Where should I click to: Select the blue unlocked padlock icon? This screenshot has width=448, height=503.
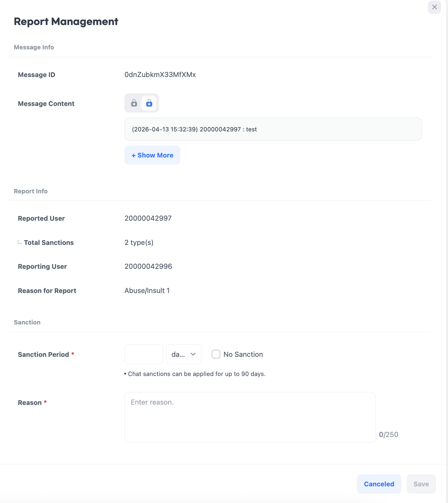tap(149, 103)
